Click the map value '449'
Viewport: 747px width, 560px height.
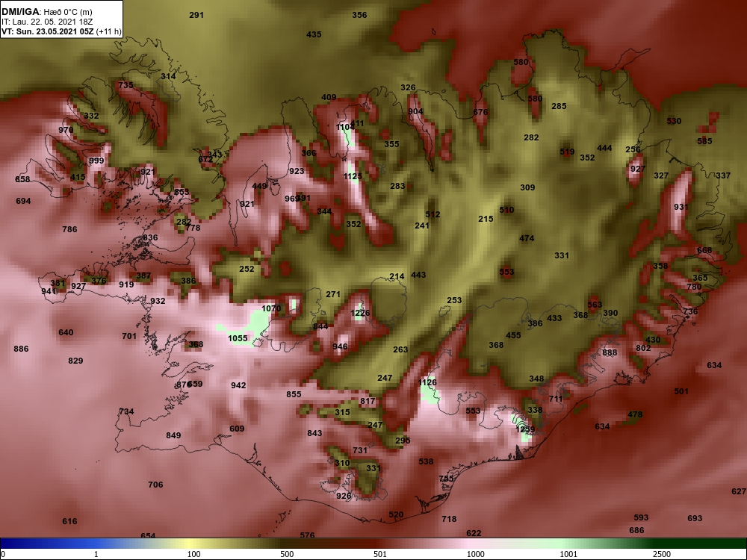point(260,186)
